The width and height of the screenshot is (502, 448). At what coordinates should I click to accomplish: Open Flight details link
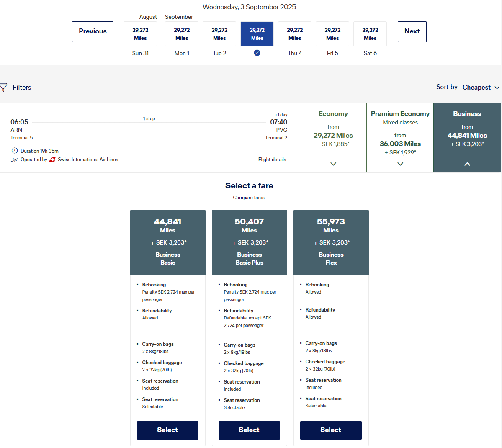pos(273,160)
